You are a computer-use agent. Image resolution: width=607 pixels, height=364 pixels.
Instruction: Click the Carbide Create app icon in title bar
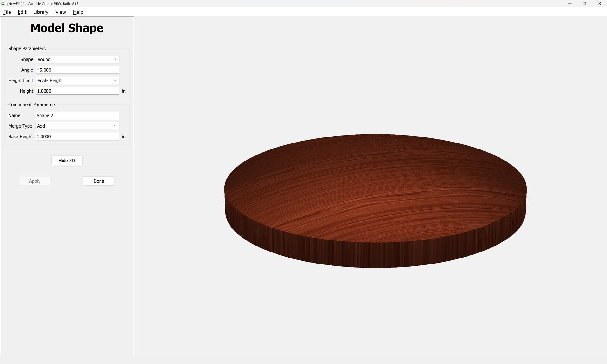pyautogui.click(x=3, y=3)
